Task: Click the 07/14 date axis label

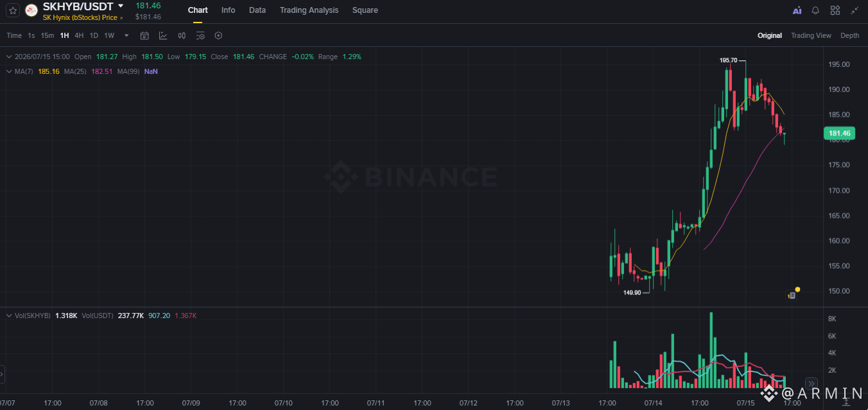Action: (x=654, y=403)
